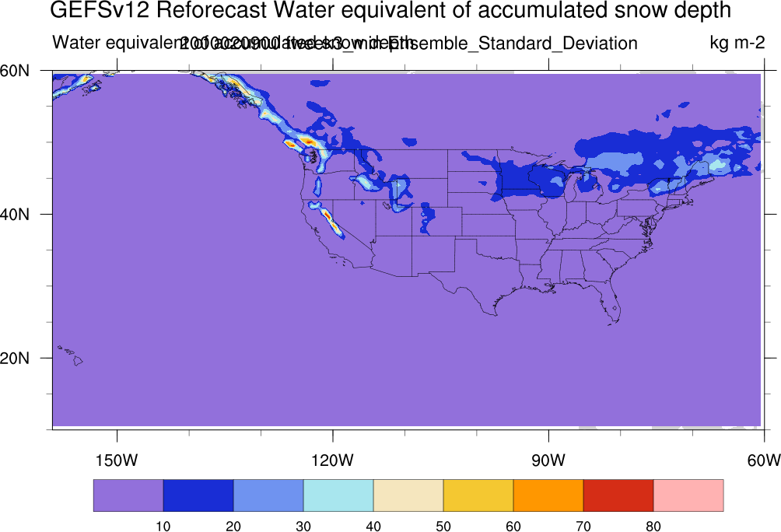
Task: Select the beige 40-50 legend swatch
Action: pos(408,495)
